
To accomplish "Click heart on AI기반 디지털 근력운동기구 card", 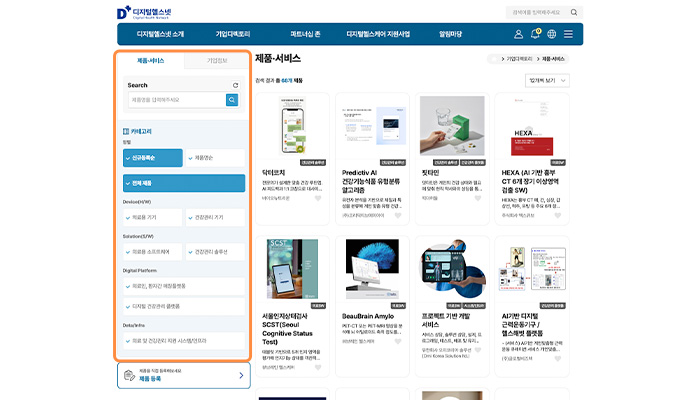I will [558, 358].
